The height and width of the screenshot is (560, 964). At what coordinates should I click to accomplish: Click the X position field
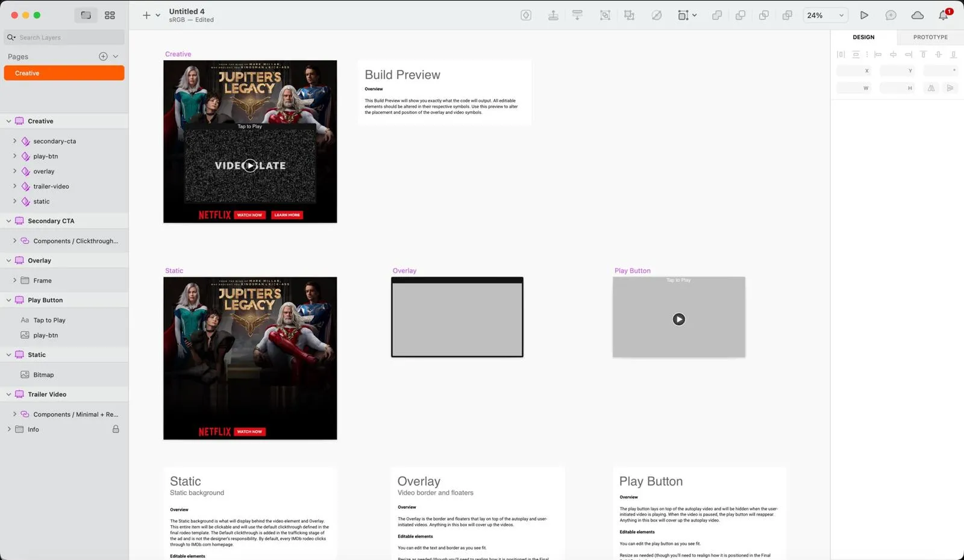pyautogui.click(x=854, y=70)
